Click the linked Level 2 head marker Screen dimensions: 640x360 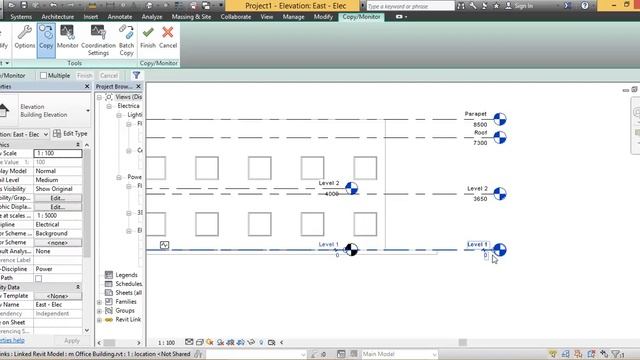[351, 188]
